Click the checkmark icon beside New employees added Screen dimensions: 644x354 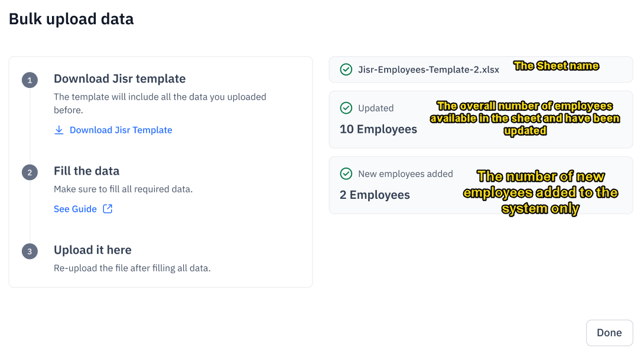pyautogui.click(x=346, y=173)
